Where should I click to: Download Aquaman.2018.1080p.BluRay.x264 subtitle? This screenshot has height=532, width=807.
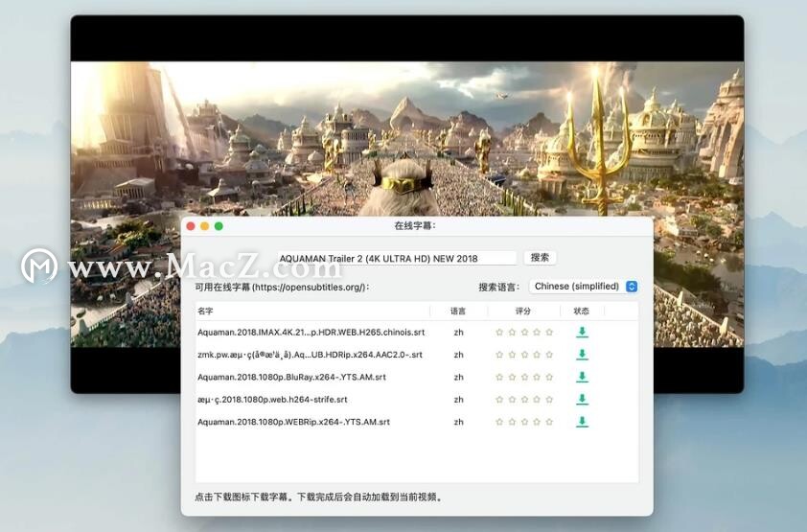click(x=582, y=377)
